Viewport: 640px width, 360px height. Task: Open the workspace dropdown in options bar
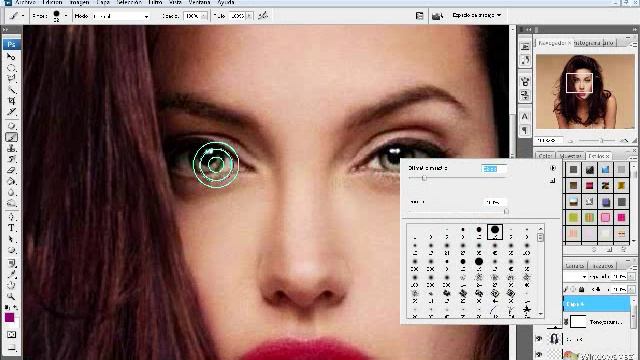(476, 16)
